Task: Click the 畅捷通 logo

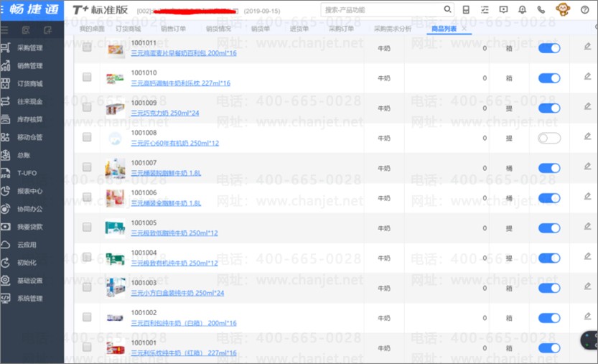Action: [34, 9]
